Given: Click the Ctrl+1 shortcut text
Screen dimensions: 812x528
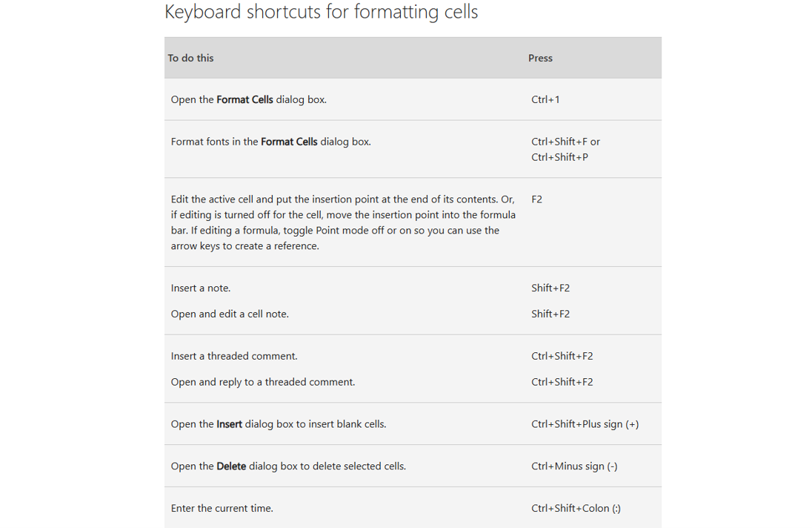Looking at the screenshot, I should tap(545, 99).
